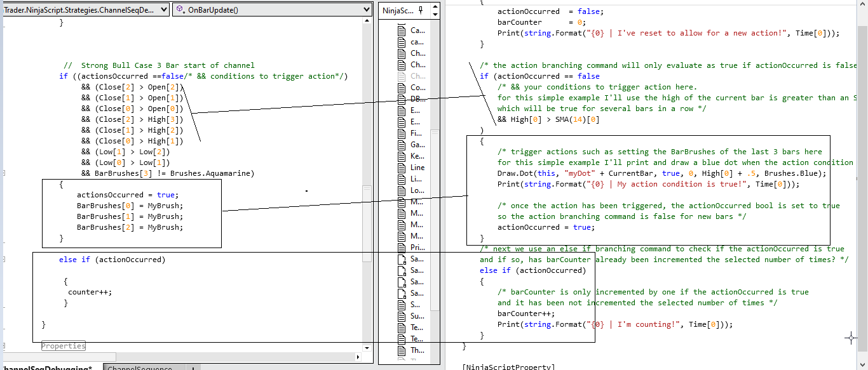Click the pin icon in NinjaScript panel header
The height and width of the screenshot is (370, 868).
pos(421,10)
